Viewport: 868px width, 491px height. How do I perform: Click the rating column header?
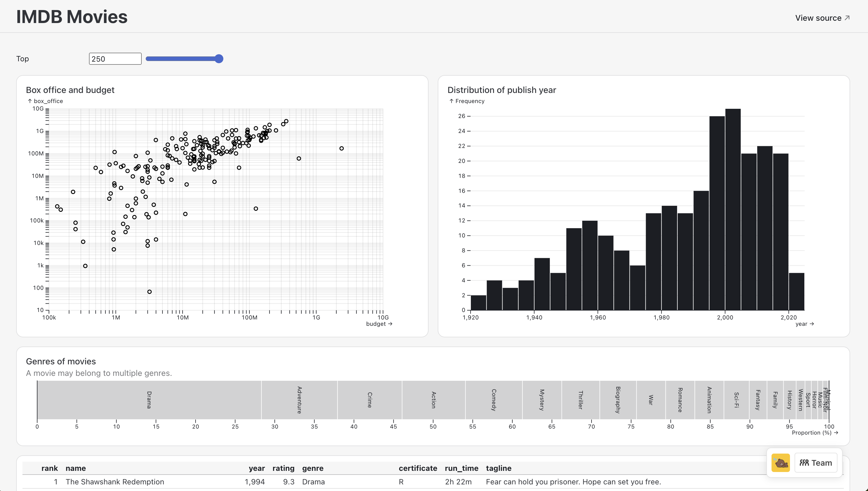[283, 468]
